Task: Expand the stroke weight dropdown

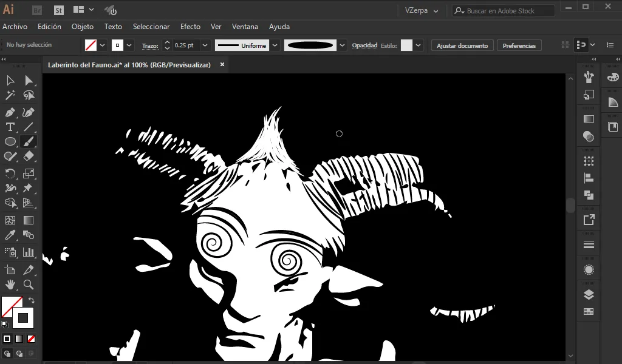Action: (x=205, y=45)
